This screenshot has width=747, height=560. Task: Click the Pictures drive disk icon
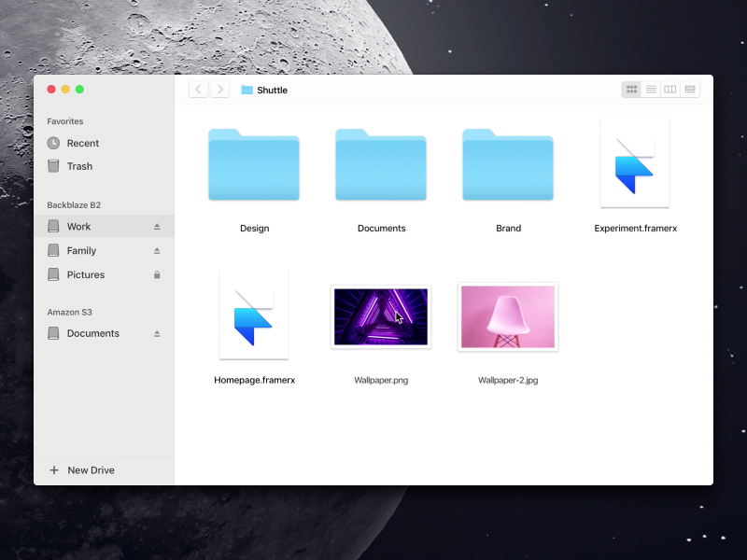coord(53,274)
